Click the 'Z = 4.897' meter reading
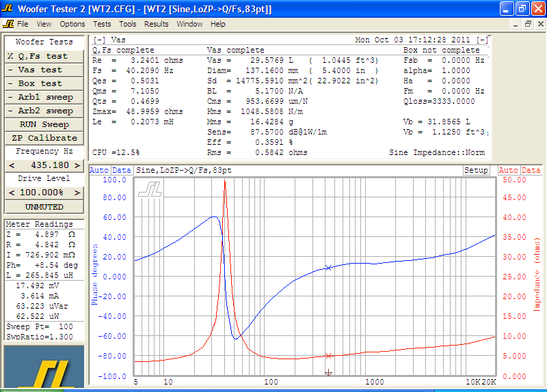The height and width of the screenshot is (392, 547). [40, 234]
